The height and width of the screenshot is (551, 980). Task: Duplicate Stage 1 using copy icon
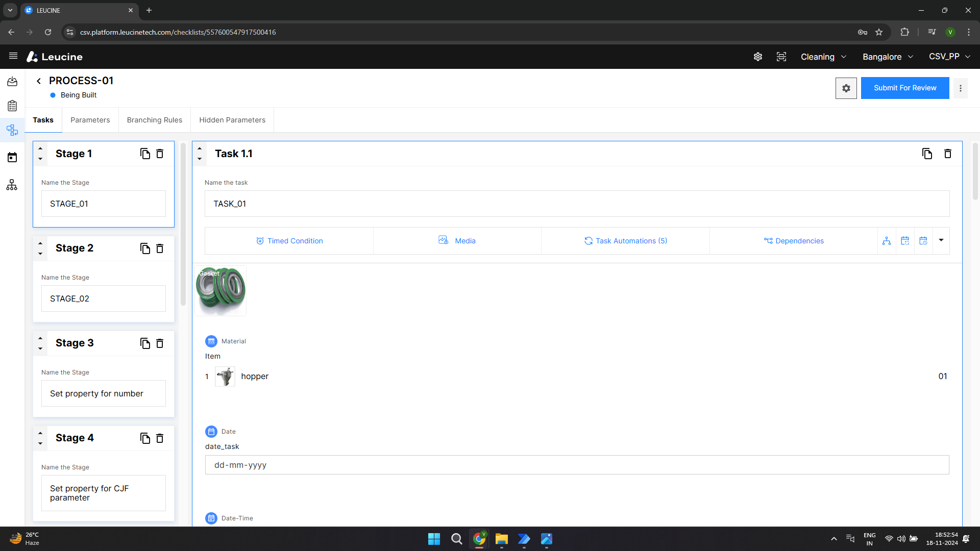[x=145, y=154]
